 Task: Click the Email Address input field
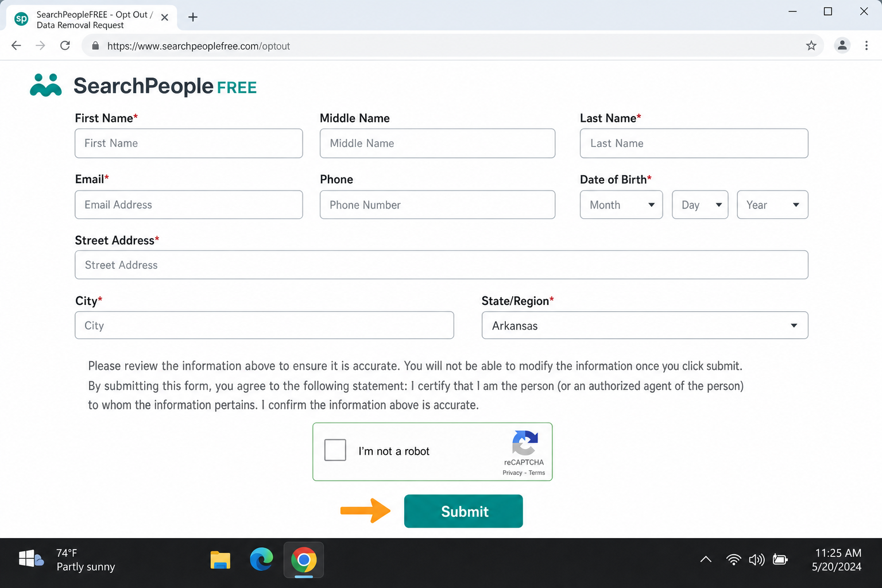tap(188, 205)
